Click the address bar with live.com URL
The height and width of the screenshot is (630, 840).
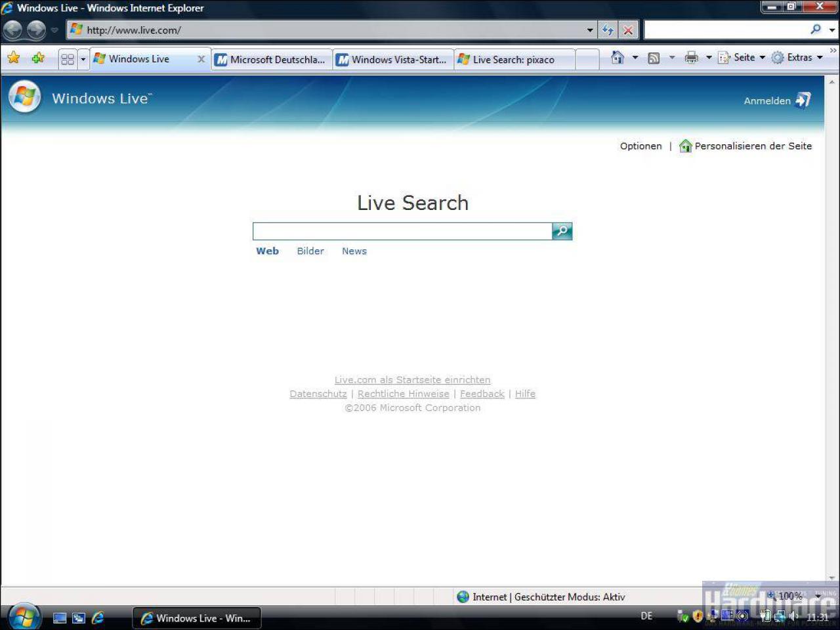point(325,30)
